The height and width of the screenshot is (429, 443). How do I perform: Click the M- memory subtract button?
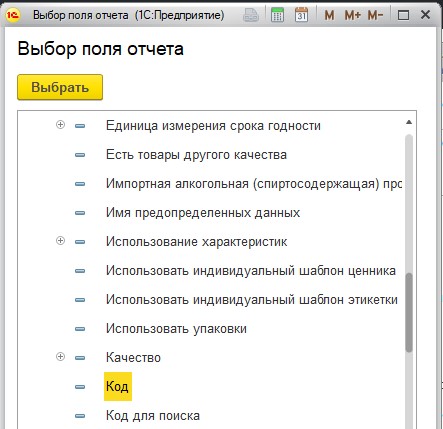tap(376, 15)
